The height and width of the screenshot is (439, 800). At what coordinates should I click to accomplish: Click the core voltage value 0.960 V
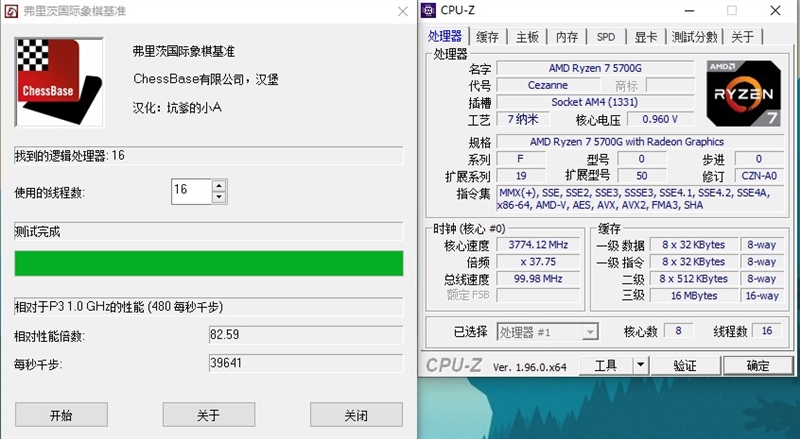660,119
